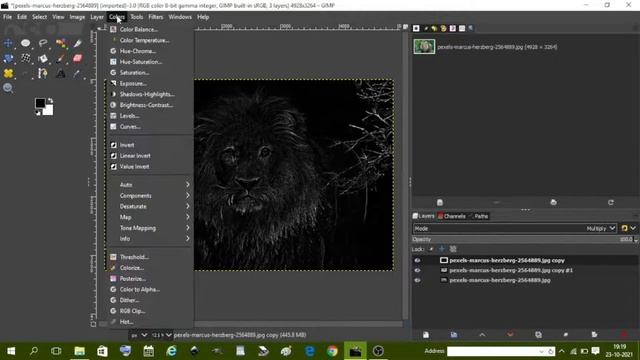Toggle visibility of the original bottom jpg layer
The width and height of the screenshot is (640, 360).
(x=417, y=280)
